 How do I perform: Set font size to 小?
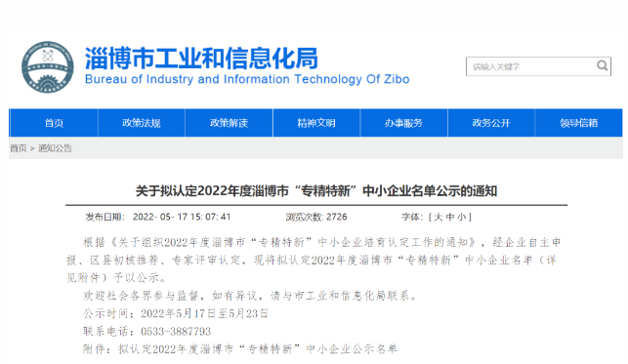point(461,218)
